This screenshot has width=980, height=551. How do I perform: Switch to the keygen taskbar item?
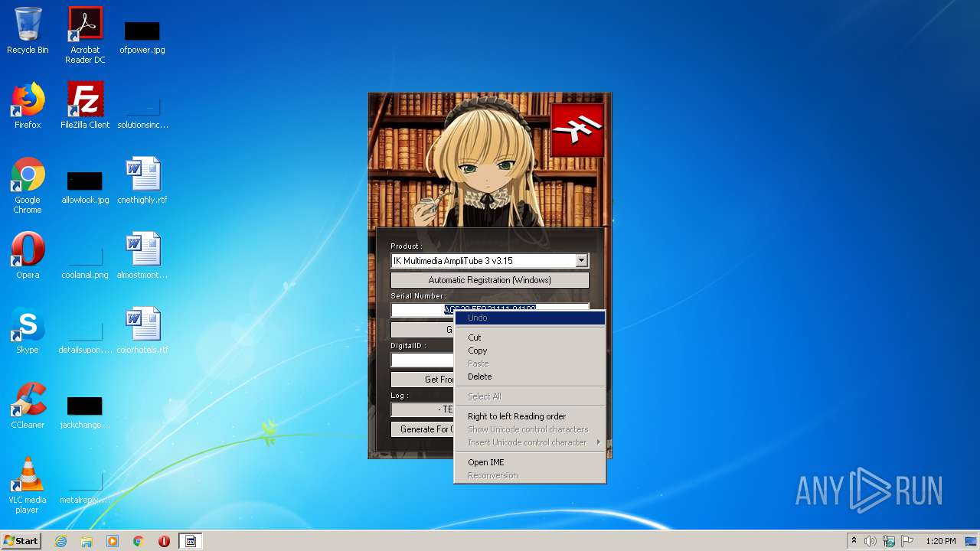pos(191,541)
